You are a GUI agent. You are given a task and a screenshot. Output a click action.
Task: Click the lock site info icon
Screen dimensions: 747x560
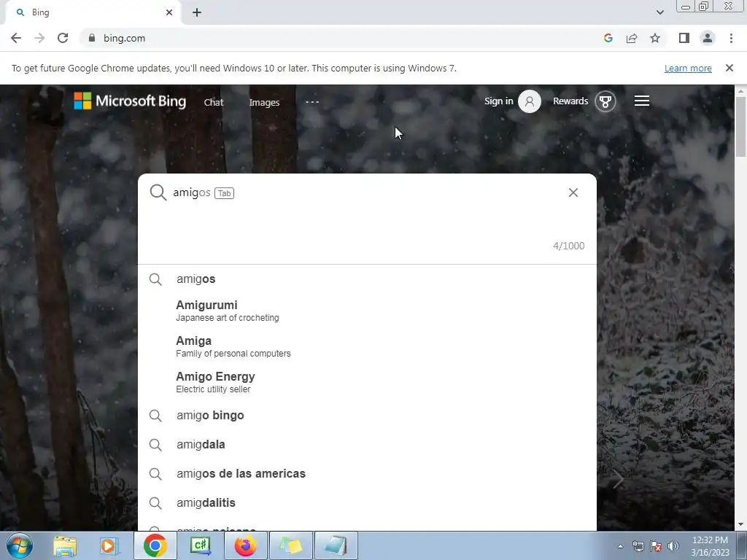pos(92,38)
